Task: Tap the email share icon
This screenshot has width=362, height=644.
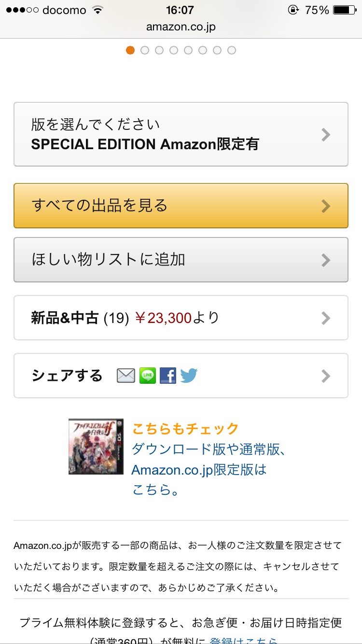Action: [125, 376]
